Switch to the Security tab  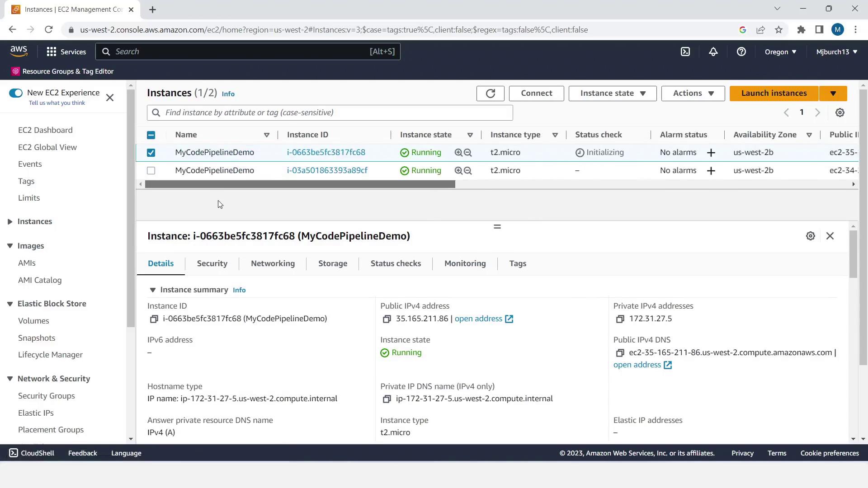[212, 263]
